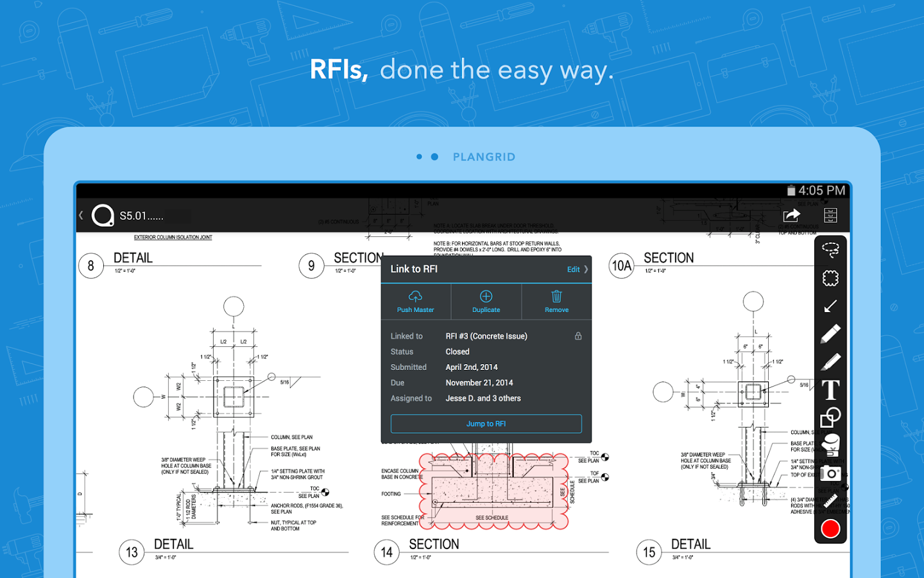Click 'RFI #3 (Concrete Issue)' text
The height and width of the screenshot is (578, 924).
tap(486, 336)
